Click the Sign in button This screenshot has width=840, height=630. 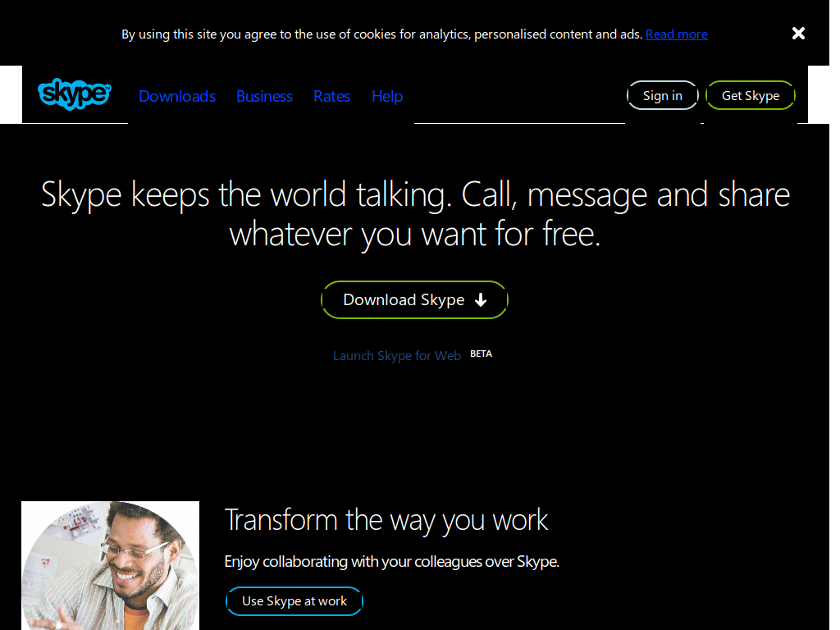(x=663, y=95)
